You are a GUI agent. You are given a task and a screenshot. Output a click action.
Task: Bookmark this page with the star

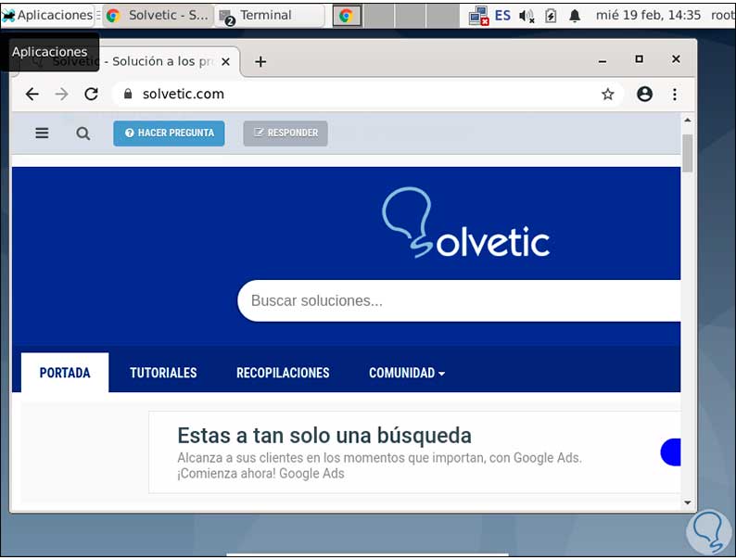pyautogui.click(x=608, y=95)
